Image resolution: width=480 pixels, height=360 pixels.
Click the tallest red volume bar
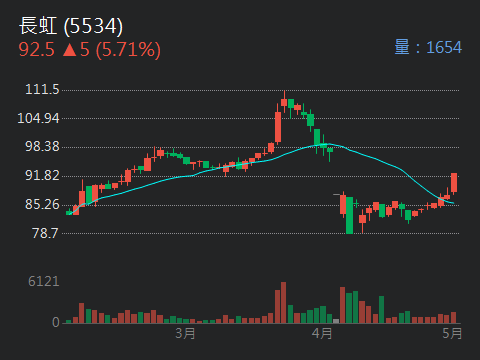pos(283,303)
